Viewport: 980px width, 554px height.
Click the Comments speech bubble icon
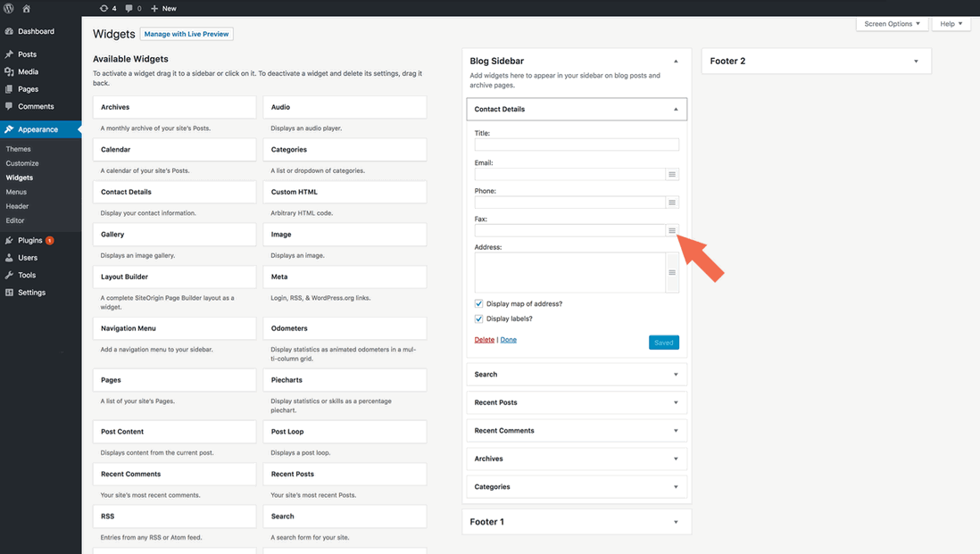9,107
